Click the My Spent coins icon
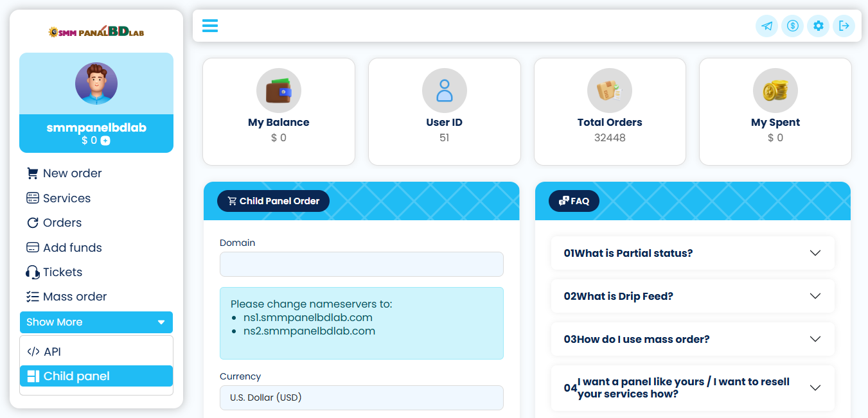The height and width of the screenshot is (418, 868). (x=775, y=91)
